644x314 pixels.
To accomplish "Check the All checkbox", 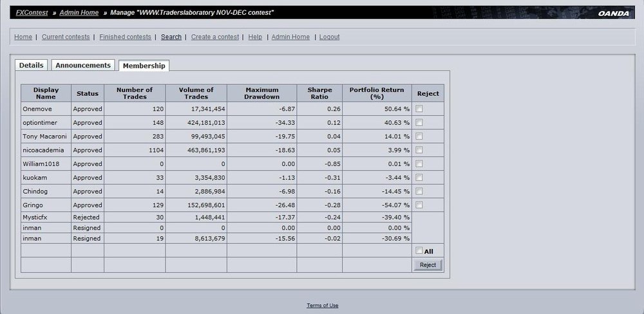I will [x=419, y=250].
